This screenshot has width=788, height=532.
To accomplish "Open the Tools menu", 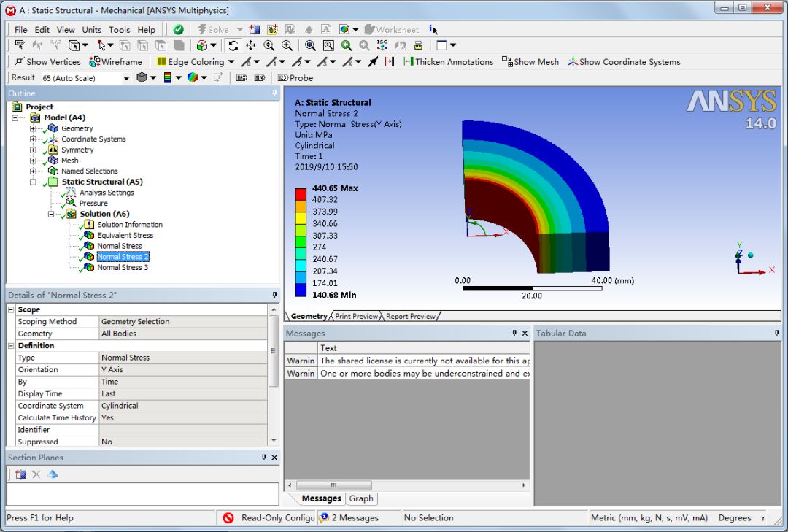I will (119, 30).
